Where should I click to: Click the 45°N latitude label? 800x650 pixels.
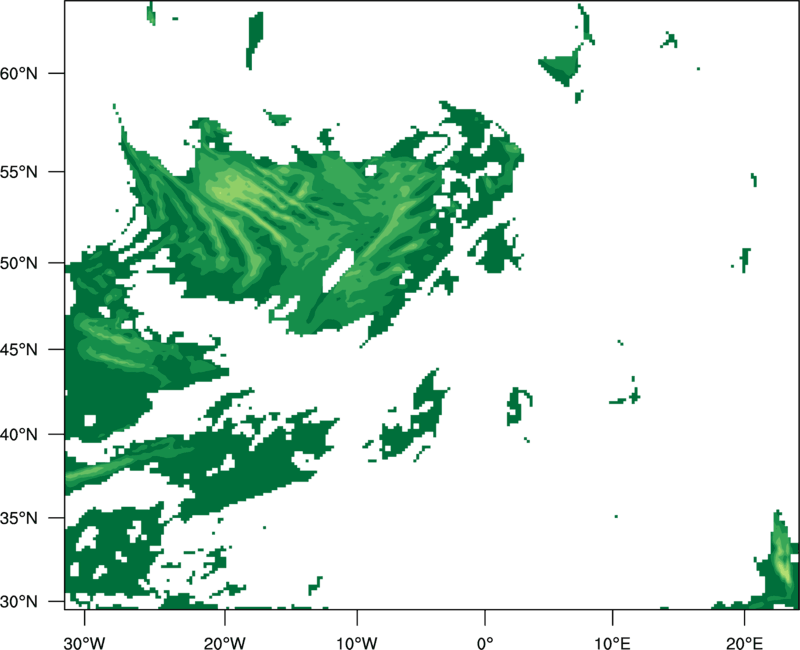(x=19, y=349)
